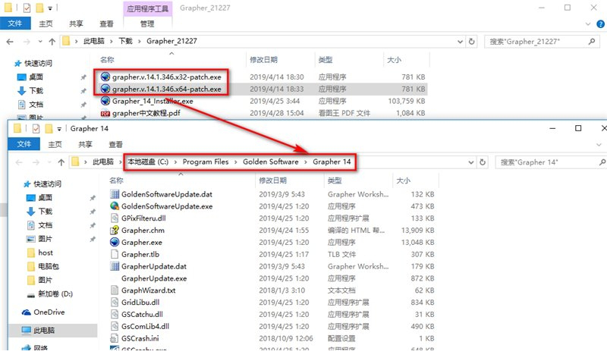Image resolution: width=607 pixels, height=364 pixels.
Task: Open 查看 tab in Grapher_21227 window
Action: [x=106, y=24]
